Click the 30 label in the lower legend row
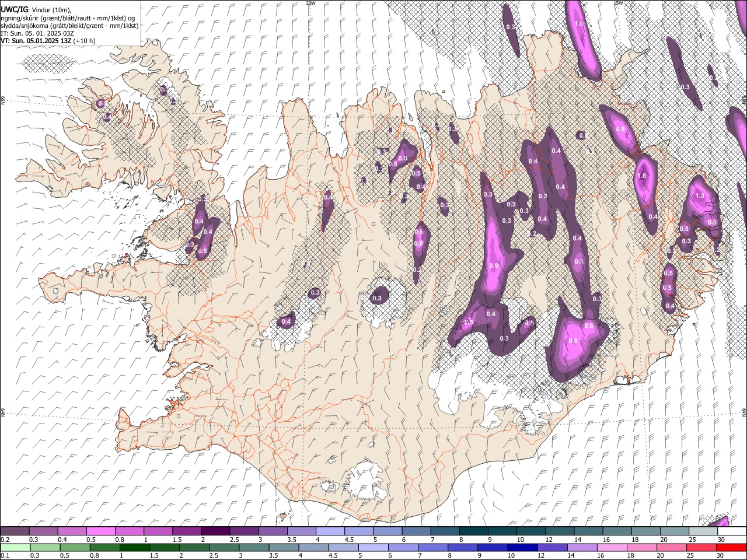This screenshot has height=560, width=747. (x=721, y=555)
